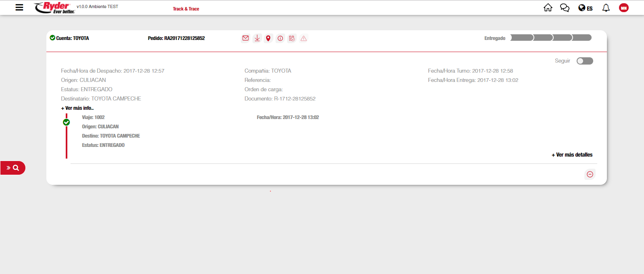Click the warning triangle alert icon
This screenshot has height=274, width=644.
point(304,38)
